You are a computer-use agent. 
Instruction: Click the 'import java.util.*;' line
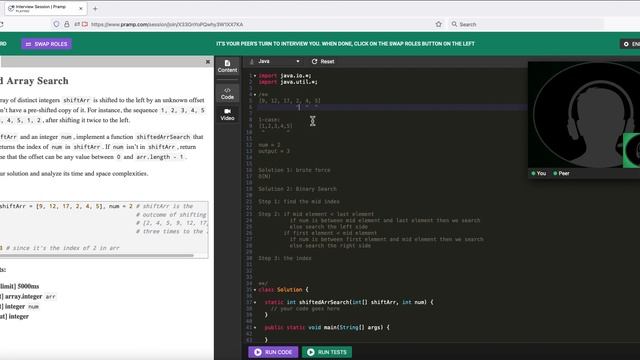(x=288, y=82)
